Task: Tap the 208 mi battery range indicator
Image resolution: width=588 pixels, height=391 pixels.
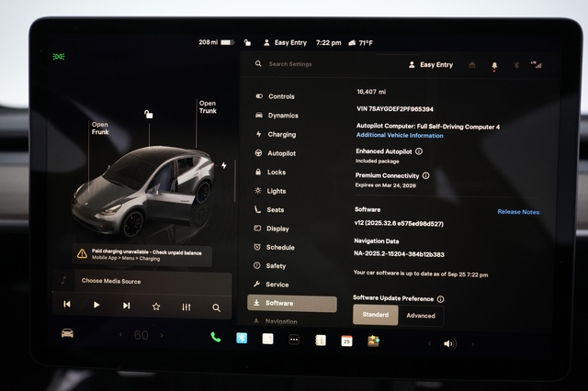Action: (x=216, y=42)
